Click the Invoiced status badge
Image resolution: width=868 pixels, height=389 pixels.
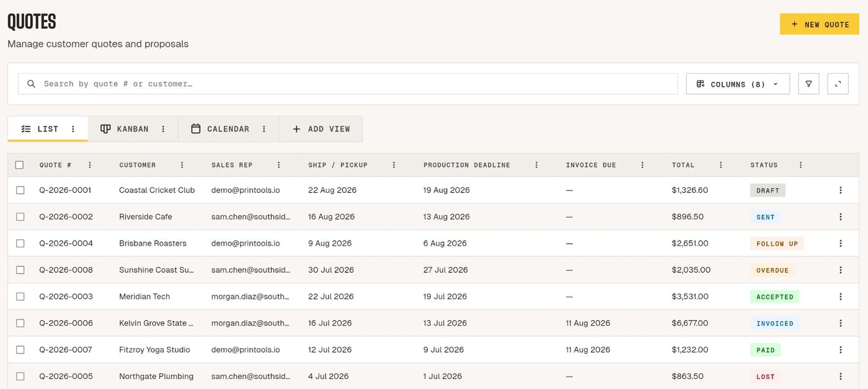point(775,323)
